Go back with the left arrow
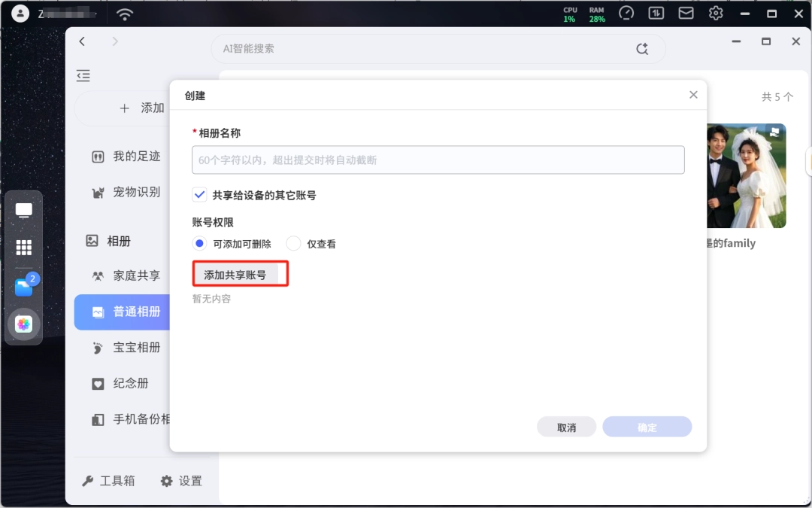The width and height of the screenshot is (812, 508). (83, 41)
